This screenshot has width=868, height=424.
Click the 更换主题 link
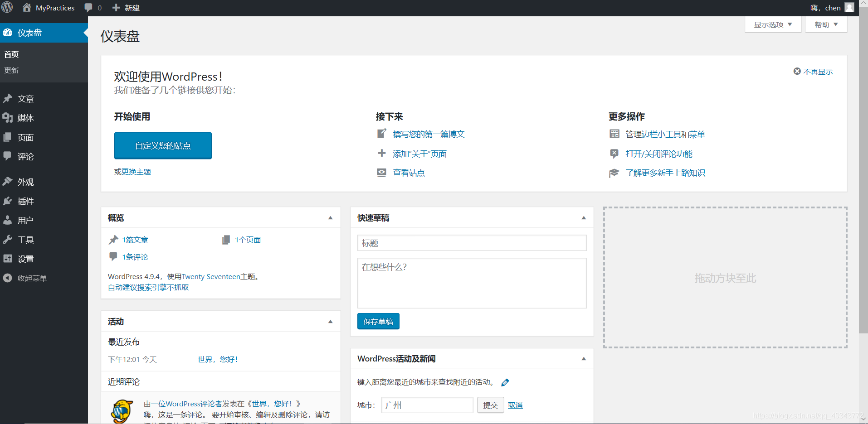[136, 172]
